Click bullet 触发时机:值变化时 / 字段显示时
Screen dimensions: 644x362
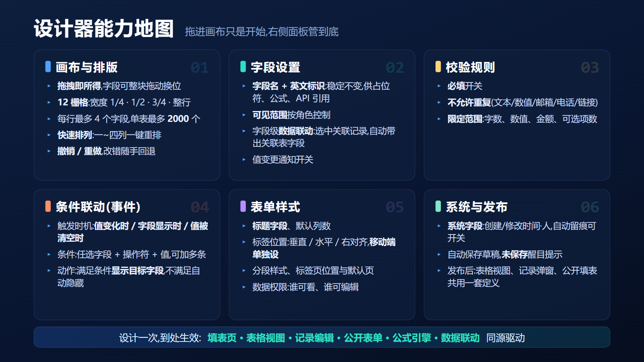coord(133,232)
